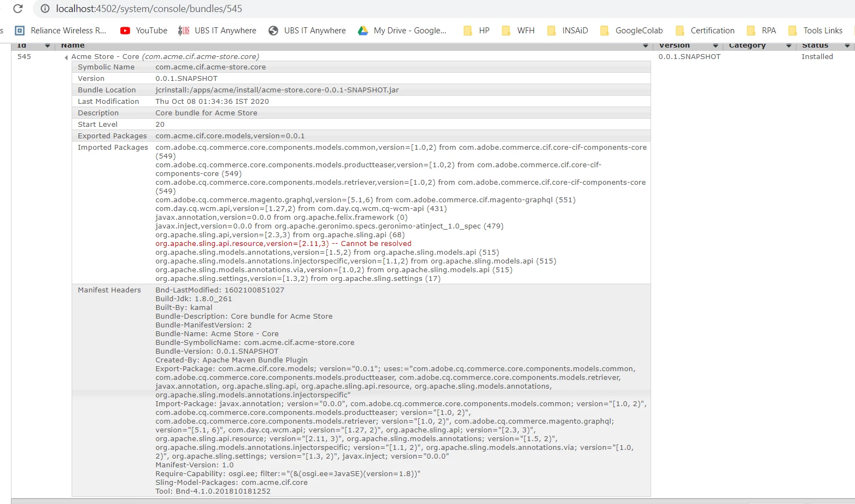Select description value Core bundle for Acme Store
This screenshot has height=504, width=855.
point(206,113)
